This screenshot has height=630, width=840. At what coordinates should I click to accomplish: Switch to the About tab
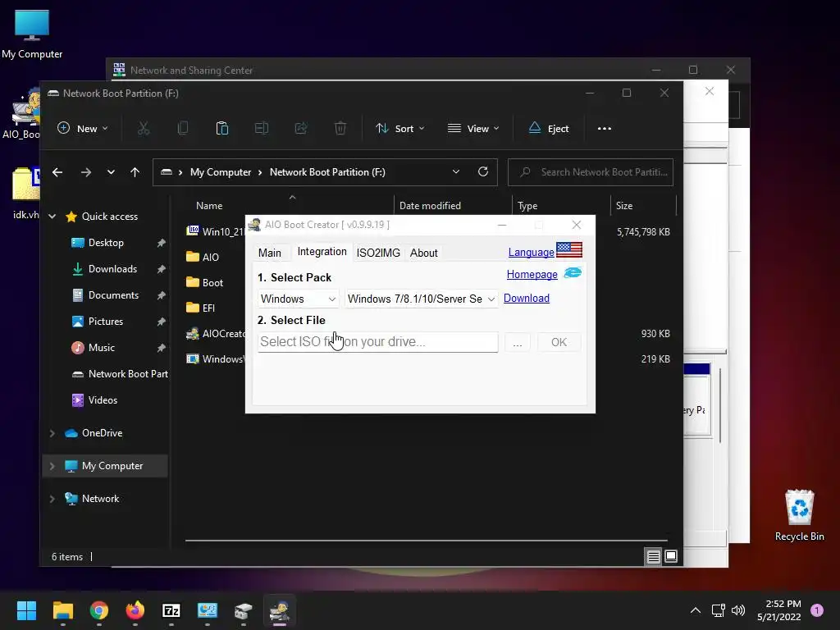tap(424, 253)
